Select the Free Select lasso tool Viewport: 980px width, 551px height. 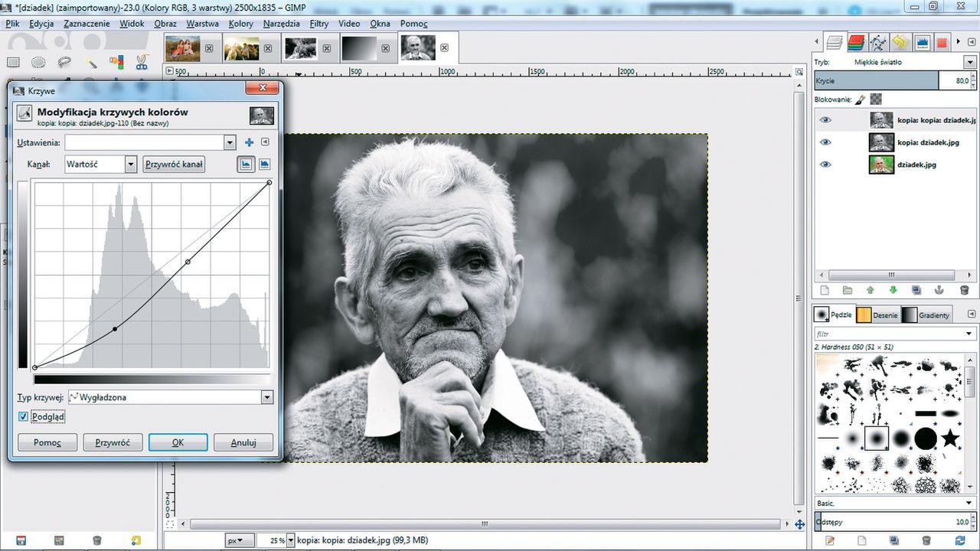tap(65, 62)
